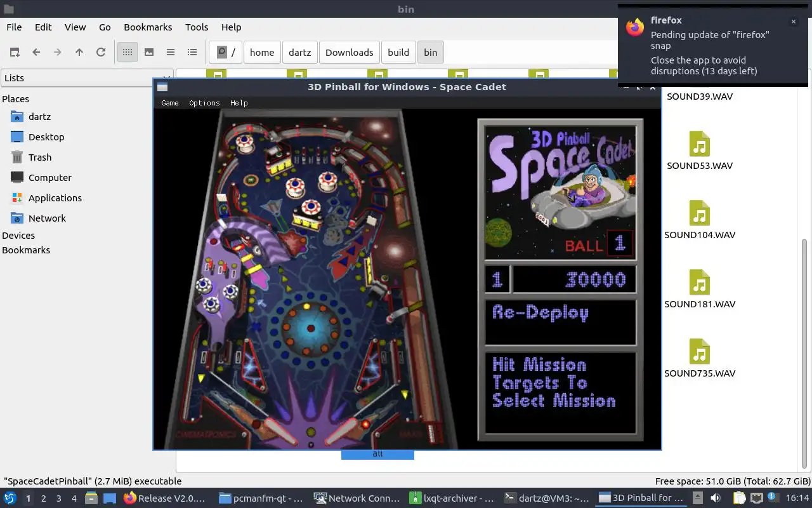Select the SOUND53.WAV audio file icon
The width and height of the screenshot is (812, 508).
tap(700, 145)
